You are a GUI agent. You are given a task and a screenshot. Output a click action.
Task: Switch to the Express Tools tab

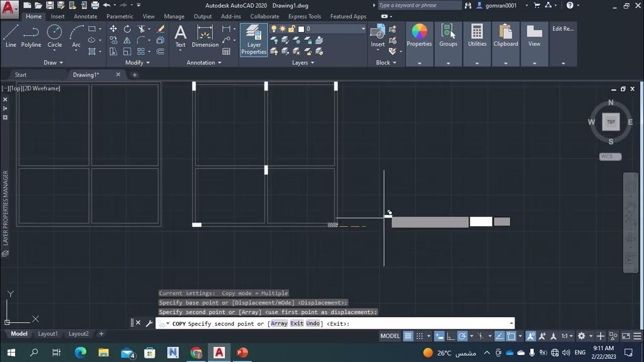(304, 17)
